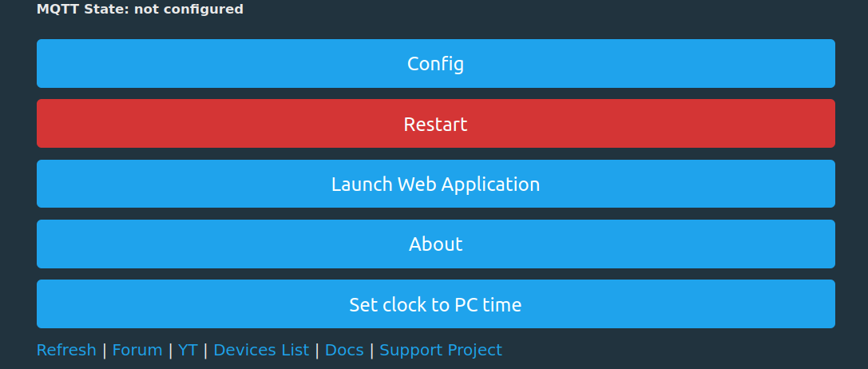This screenshot has width=868, height=369.
Task: Visit the YT link
Action: (x=188, y=350)
